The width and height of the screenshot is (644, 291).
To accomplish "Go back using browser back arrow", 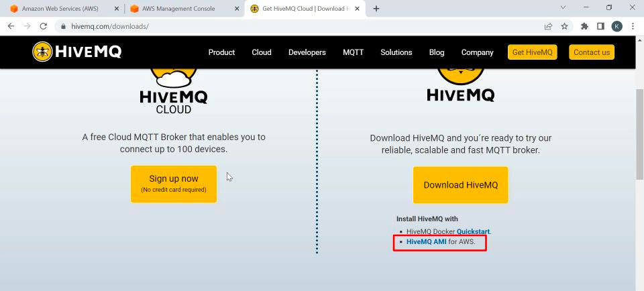I will pyautogui.click(x=11, y=26).
